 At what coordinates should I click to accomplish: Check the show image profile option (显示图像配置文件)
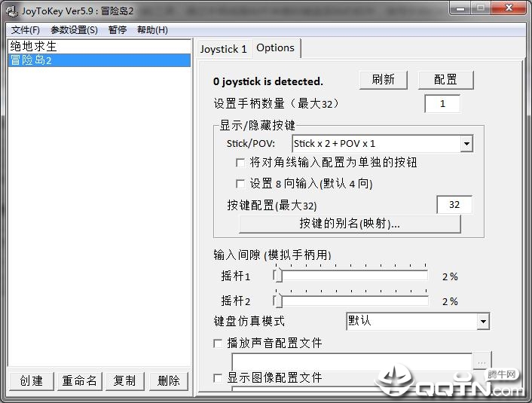pos(218,378)
